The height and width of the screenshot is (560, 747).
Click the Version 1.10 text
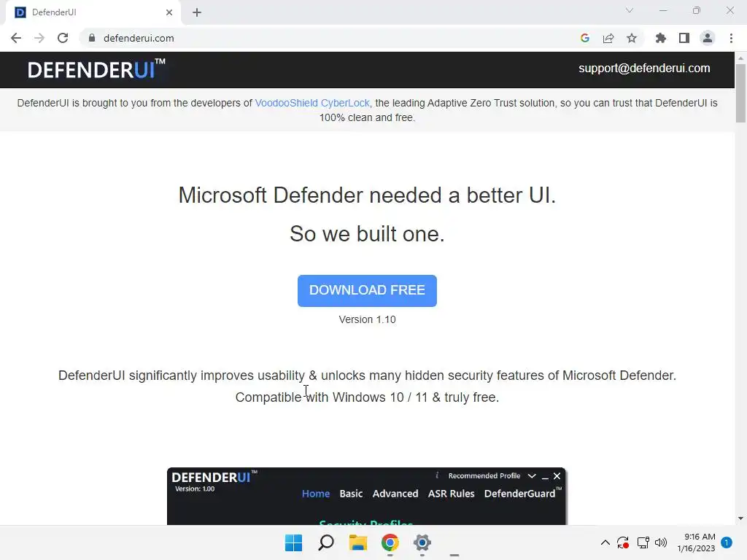(x=367, y=319)
